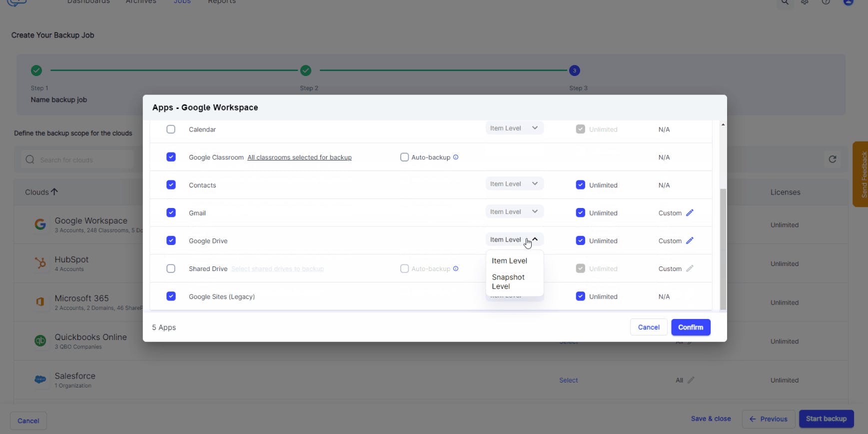
Task: Click the refresh icon beside cloud search
Action: [832, 159]
